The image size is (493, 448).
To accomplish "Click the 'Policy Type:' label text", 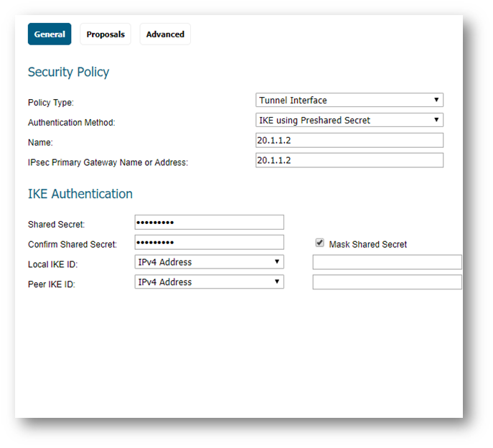I will pos(50,103).
